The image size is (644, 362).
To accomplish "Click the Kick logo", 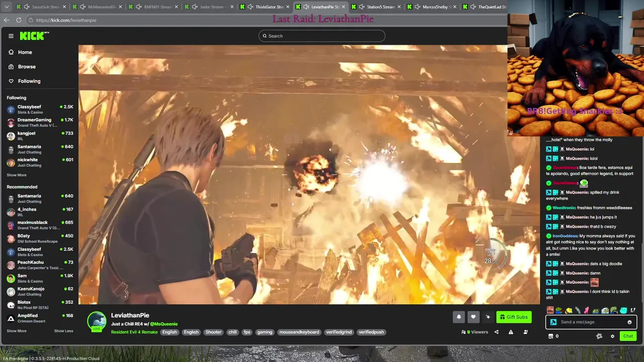I will (34, 36).
